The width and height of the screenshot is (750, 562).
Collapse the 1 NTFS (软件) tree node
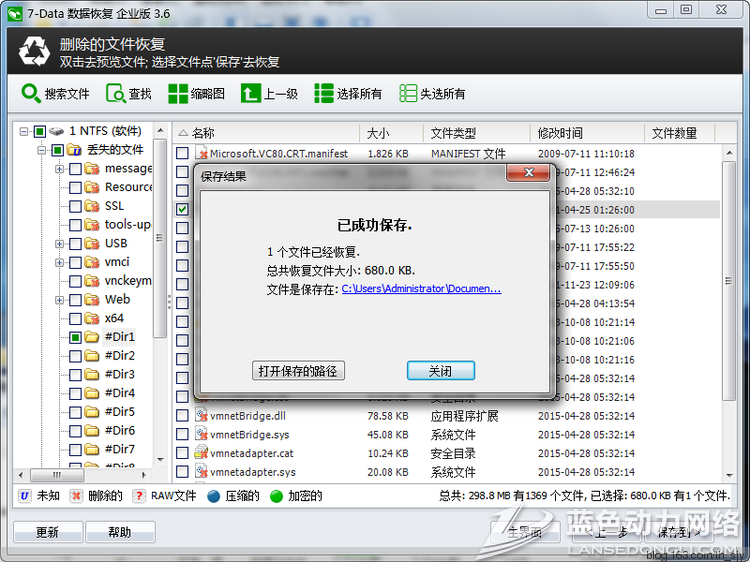tap(24, 131)
